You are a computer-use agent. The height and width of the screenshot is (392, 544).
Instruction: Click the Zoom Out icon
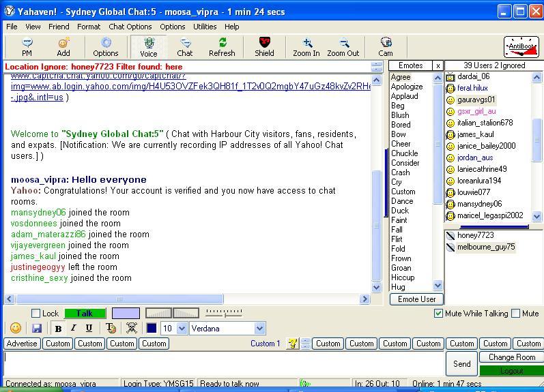tap(343, 47)
